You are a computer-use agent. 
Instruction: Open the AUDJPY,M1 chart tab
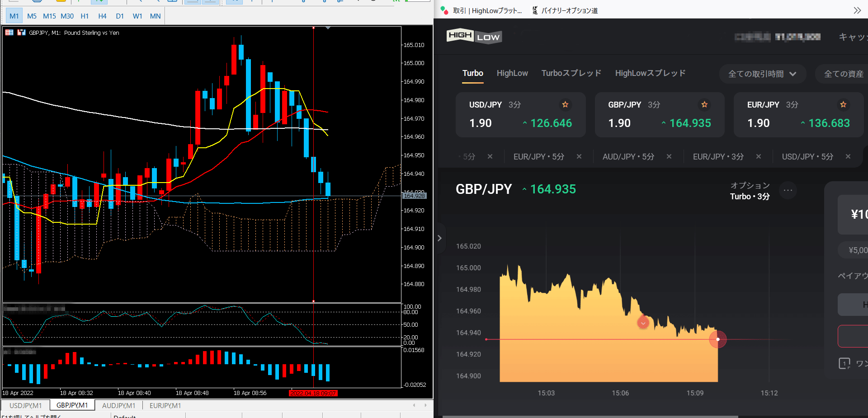118,405
